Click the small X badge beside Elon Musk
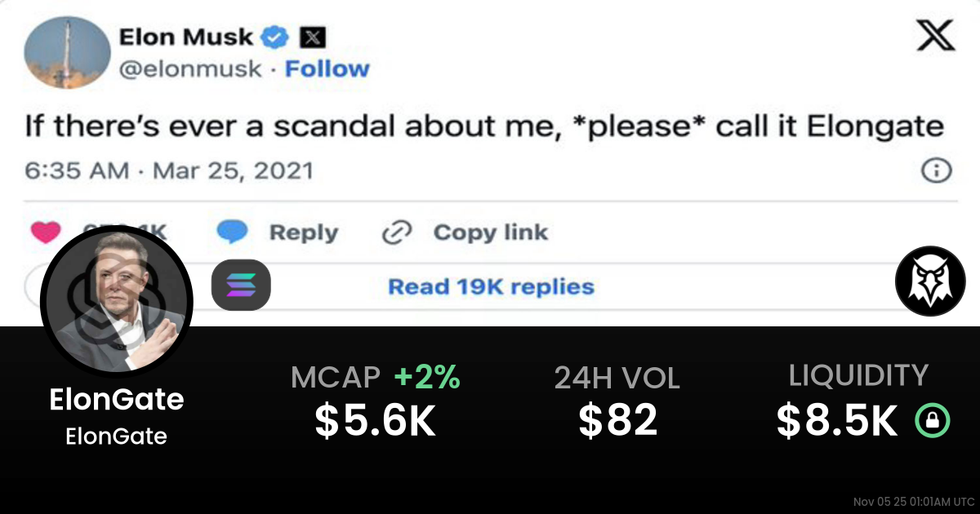The width and height of the screenshot is (980, 514). coord(314,37)
